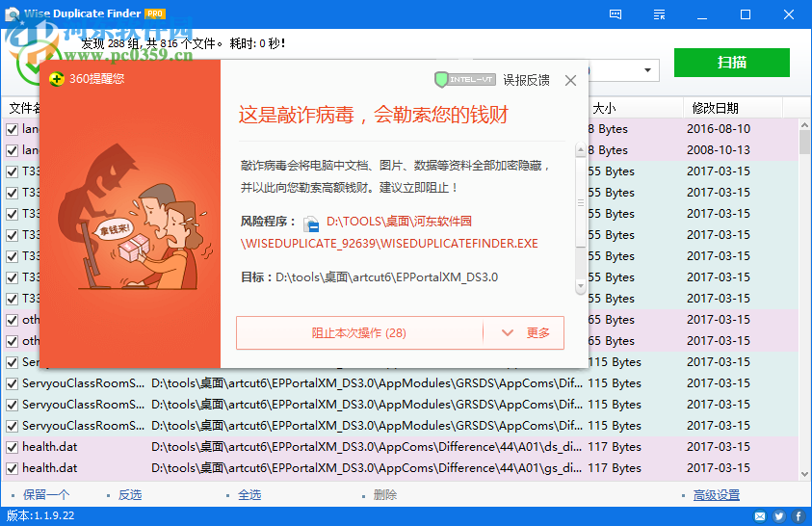Viewport: 812px width, 526px height.
Task: Click the 版本:1.1.9.22 status text
Action: [40, 515]
